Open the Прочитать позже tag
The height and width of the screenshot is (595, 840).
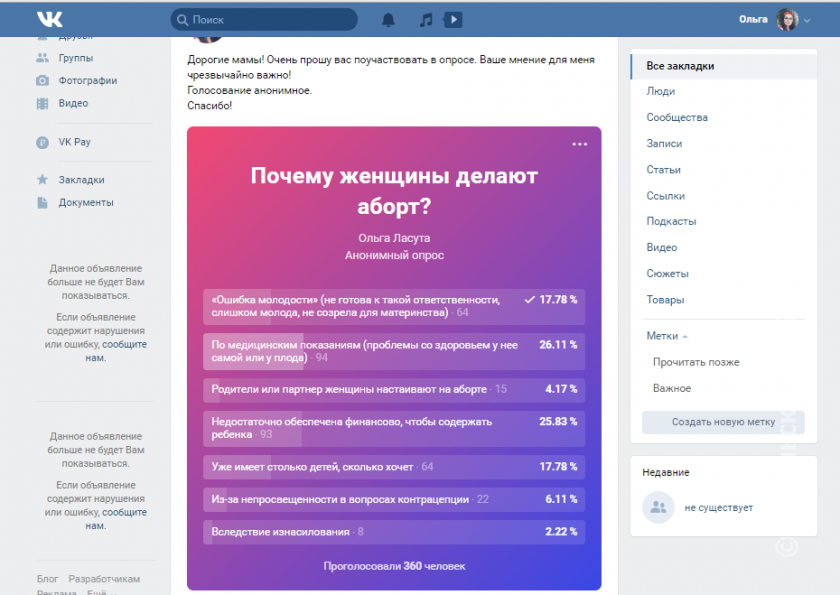[696, 362]
